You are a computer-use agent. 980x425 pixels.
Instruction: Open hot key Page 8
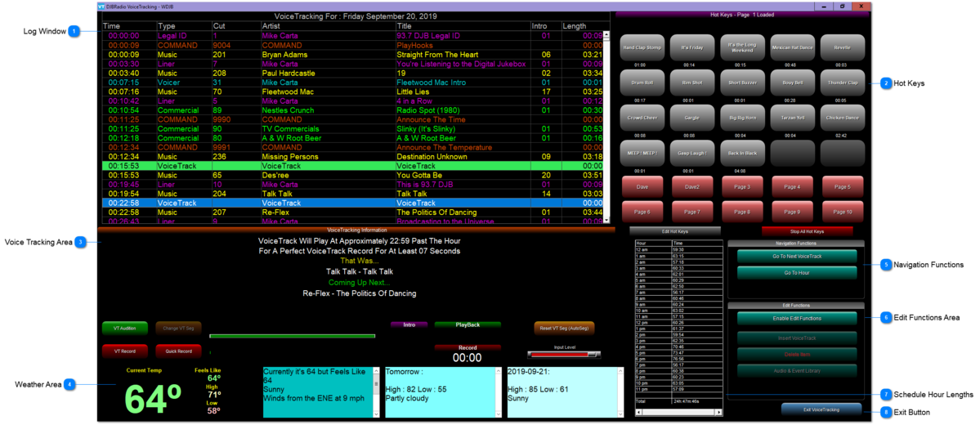click(x=742, y=212)
